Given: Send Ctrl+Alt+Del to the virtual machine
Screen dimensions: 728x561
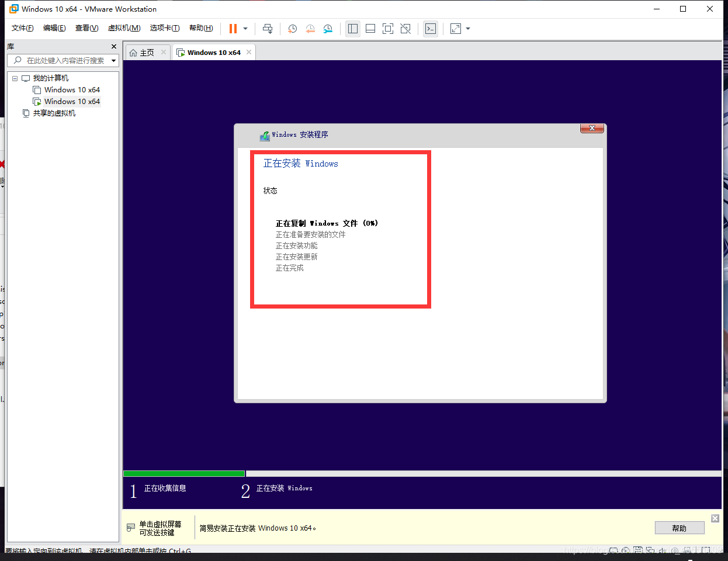Looking at the screenshot, I should (268, 29).
